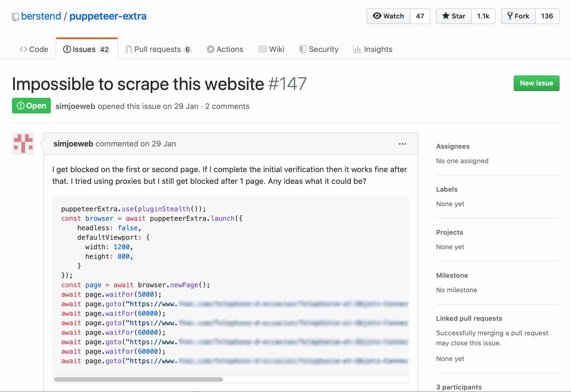Click the 'No one assigned' text
The width and height of the screenshot is (571, 392).
[462, 161]
